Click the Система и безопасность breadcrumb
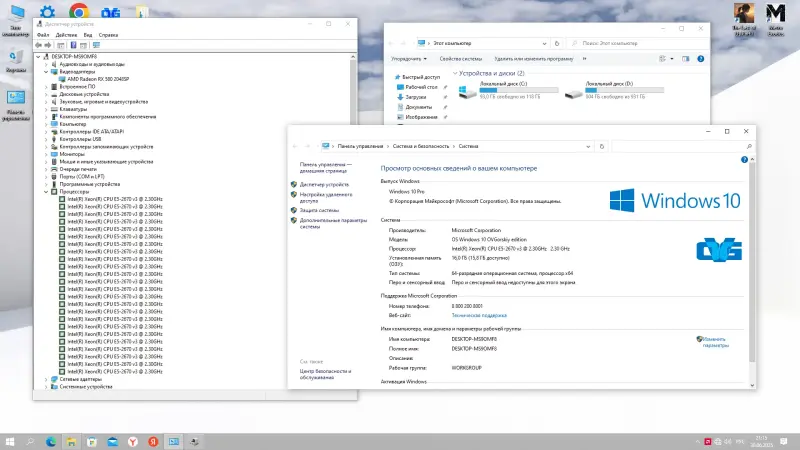 click(x=421, y=146)
